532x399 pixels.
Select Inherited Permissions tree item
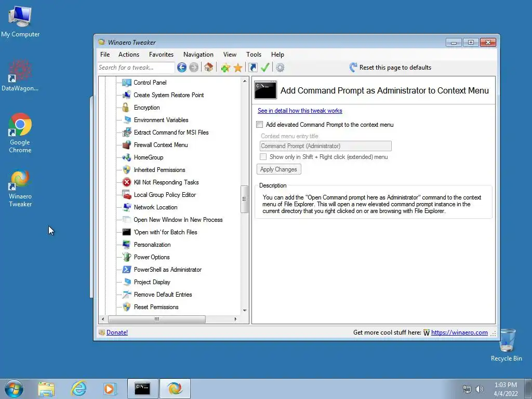point(159,170)
